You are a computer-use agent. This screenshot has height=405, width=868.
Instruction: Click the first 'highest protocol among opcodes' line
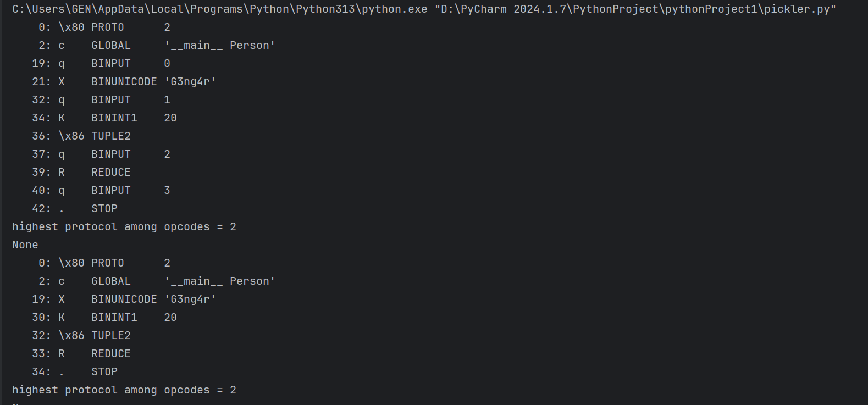(x=124, y=227)
